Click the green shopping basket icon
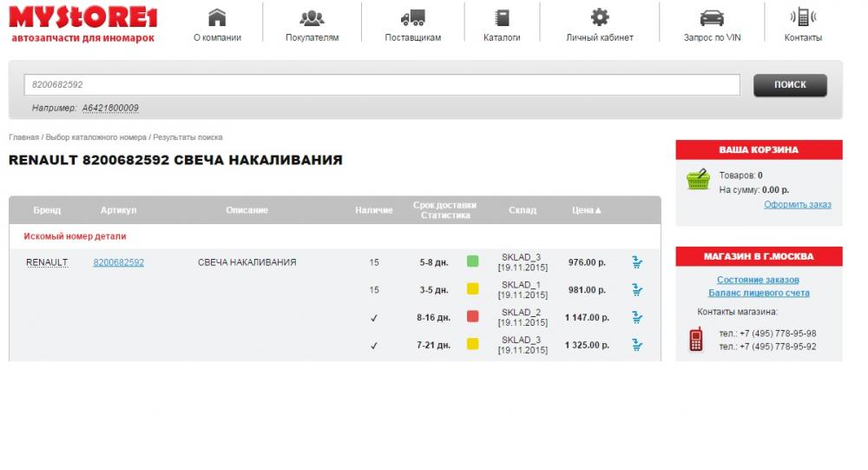The width and height of the screenshot is (868, 470). pyautogui.click(x=698, y=180)
